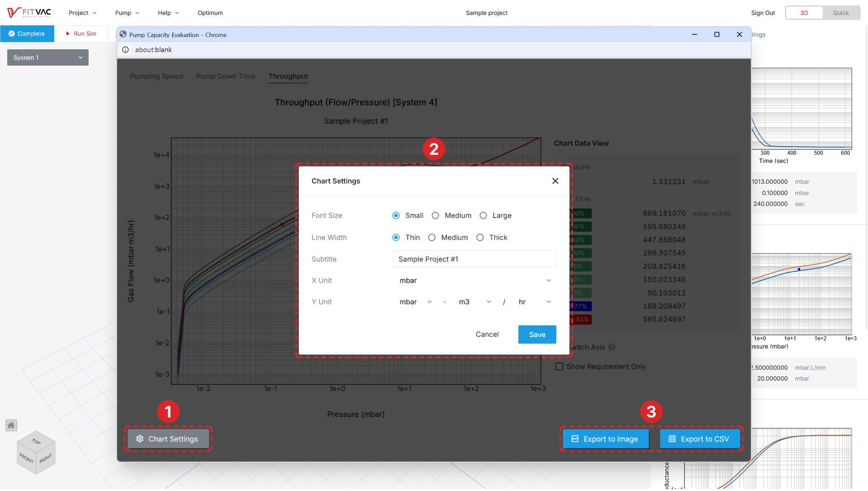Click the Chart Settings gear button
Screen dimensions: 868x491
pos(168,439)
